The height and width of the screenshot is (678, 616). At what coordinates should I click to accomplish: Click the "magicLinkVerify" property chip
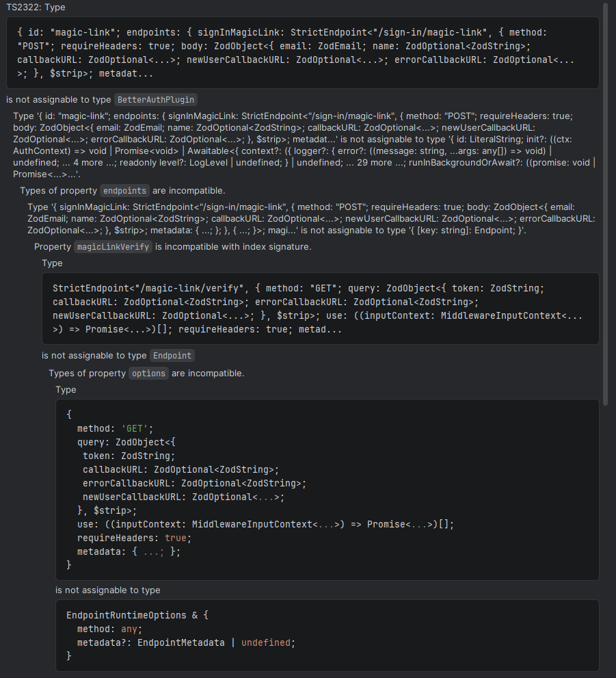tap(113, 246)
